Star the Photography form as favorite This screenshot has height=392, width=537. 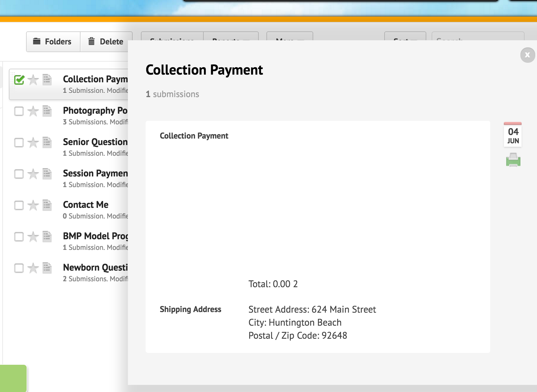[x=33, y=111]
